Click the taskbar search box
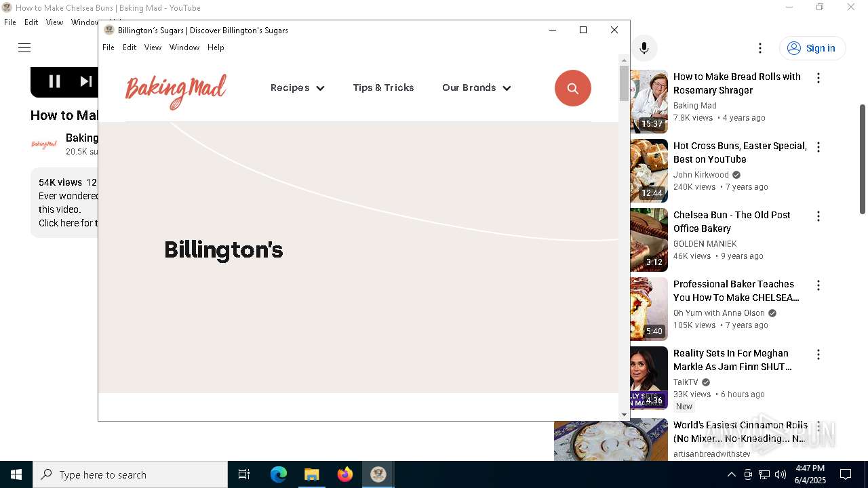 (x=130, y=474)
